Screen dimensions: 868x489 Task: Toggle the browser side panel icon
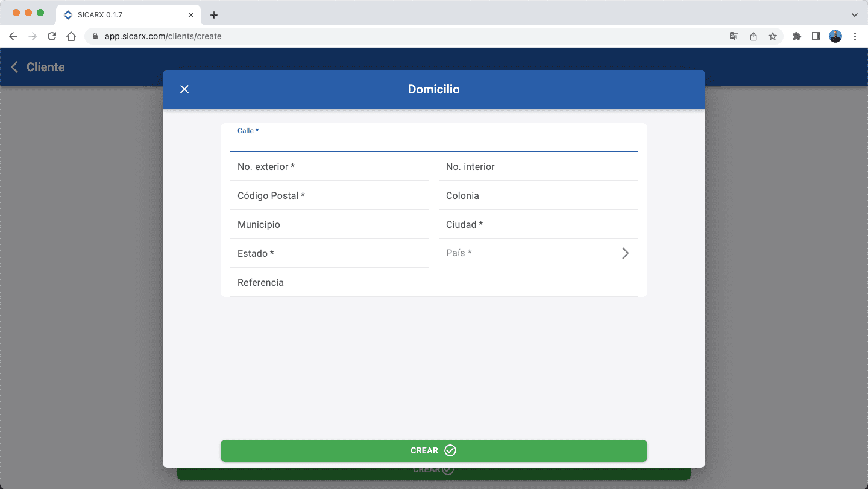[816, 36]
